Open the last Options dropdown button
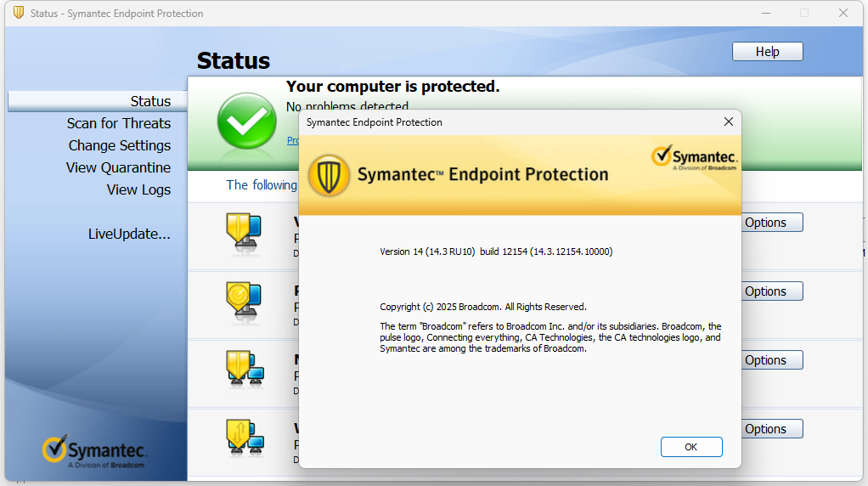 772,429
